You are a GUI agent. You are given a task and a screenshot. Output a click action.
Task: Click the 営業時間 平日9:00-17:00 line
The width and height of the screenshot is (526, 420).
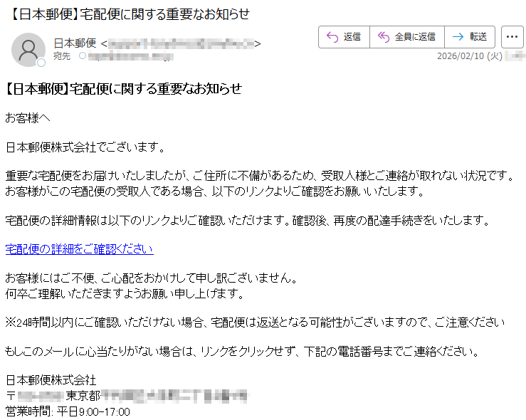(x=68, y=411)
